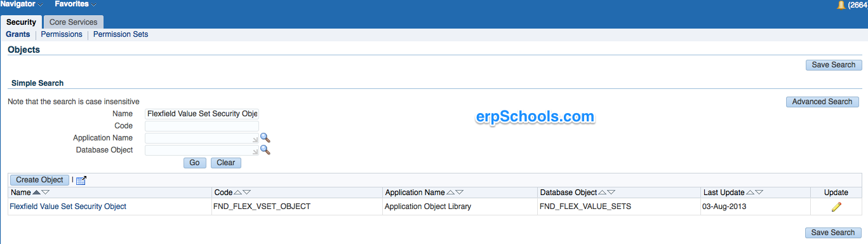
Task: Focus the Code search field
Action: click(202, 126)
